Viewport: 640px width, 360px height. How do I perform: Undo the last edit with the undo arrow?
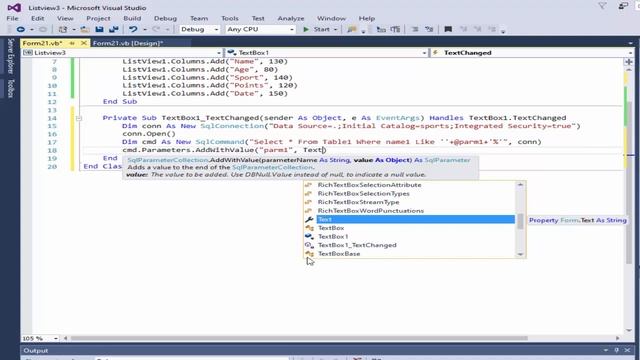[133, 29]
